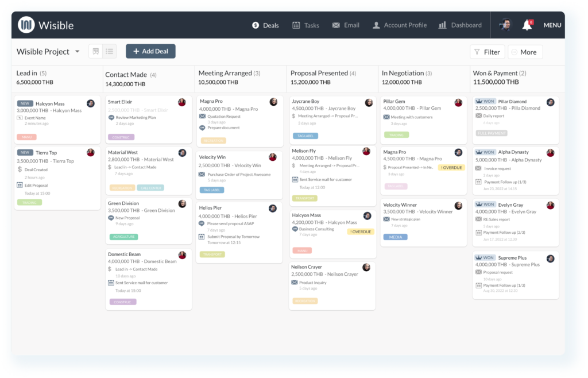588x378 pixels.
Task: Open the Pillar Gem deal title
Action: [394, 101]
